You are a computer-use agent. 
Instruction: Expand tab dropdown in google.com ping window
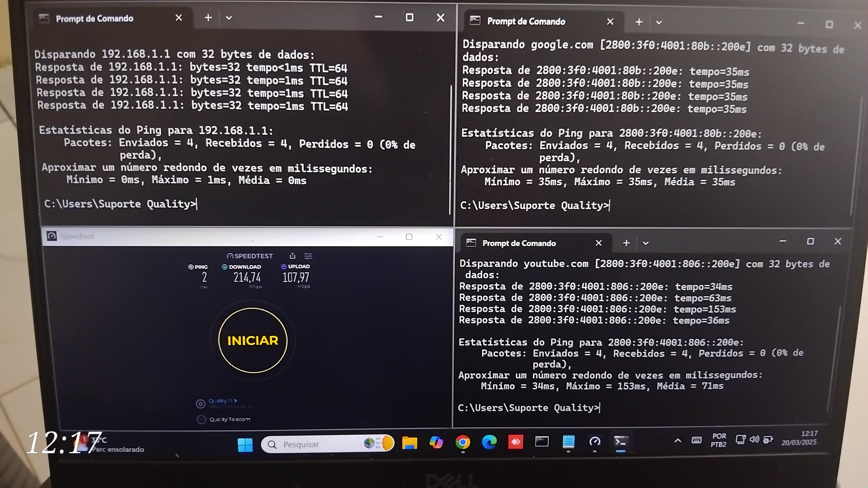(659, 23)
